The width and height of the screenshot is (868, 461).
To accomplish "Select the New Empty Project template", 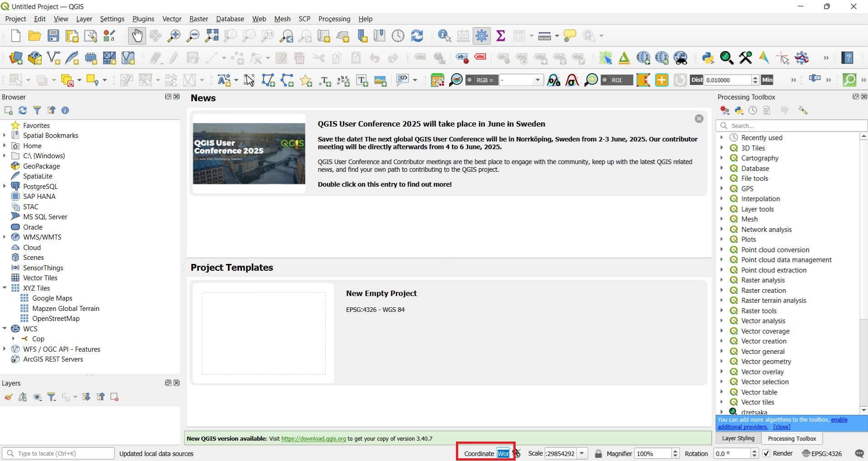I will 448,333.
